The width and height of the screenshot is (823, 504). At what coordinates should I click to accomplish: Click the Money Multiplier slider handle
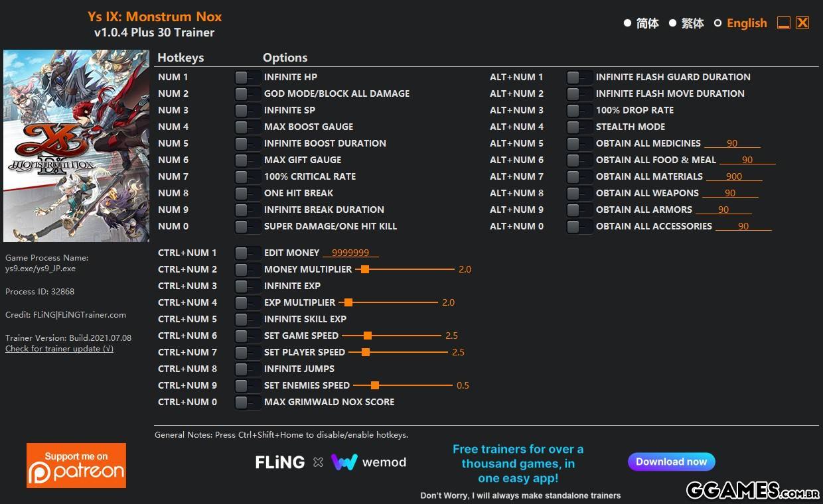[x=364, y=269]
